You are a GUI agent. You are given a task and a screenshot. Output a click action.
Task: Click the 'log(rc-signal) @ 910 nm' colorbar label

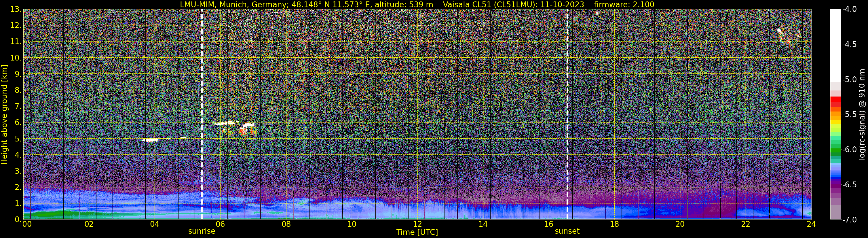click(x=862, y=114)
